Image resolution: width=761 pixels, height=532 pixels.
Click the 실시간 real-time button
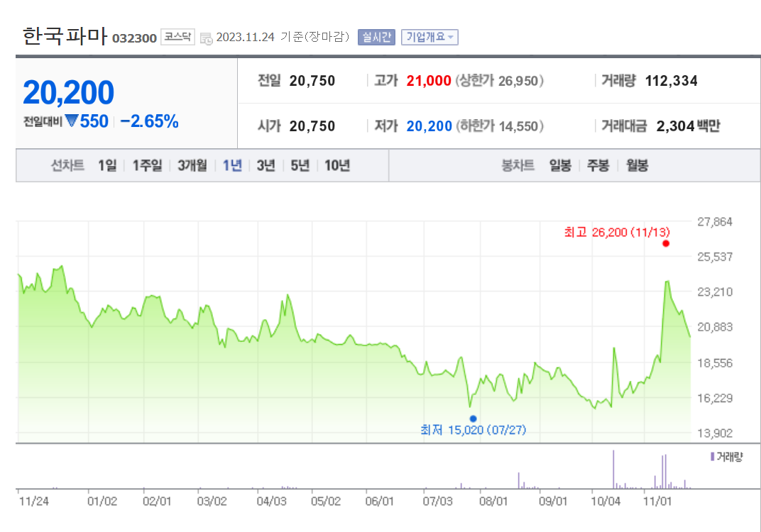click(377, 37)
